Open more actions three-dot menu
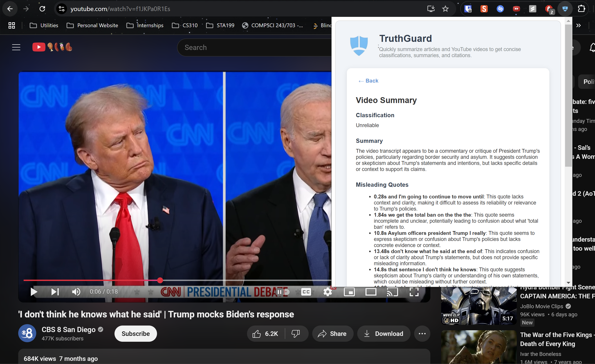 pyautogui.click(x=422, y=334)
